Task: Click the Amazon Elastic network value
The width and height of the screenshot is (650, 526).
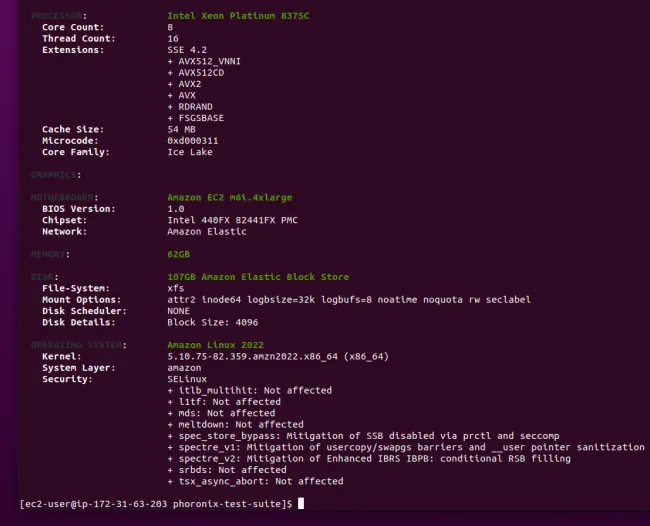Action: point(206,231)
